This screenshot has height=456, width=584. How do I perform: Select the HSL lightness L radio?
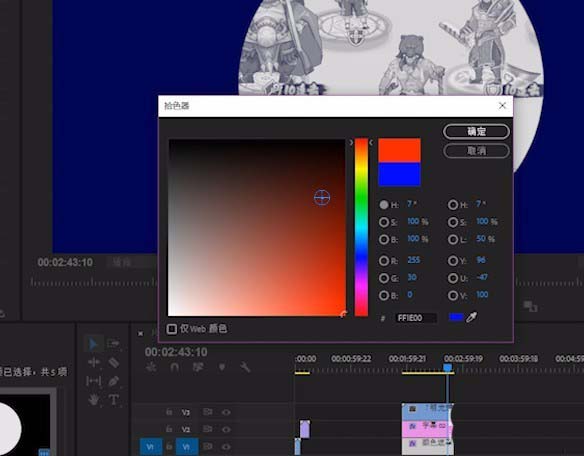coord(453,239)
